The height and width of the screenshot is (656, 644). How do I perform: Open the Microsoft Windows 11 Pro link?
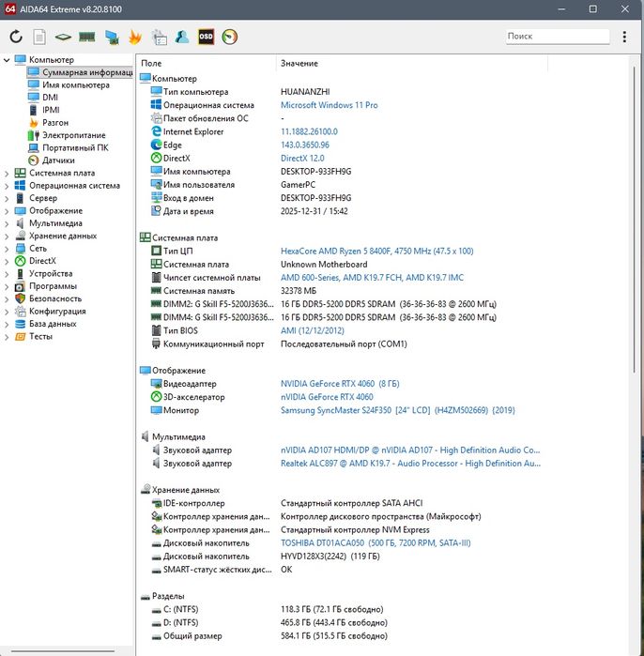click(x=329, y=105)
